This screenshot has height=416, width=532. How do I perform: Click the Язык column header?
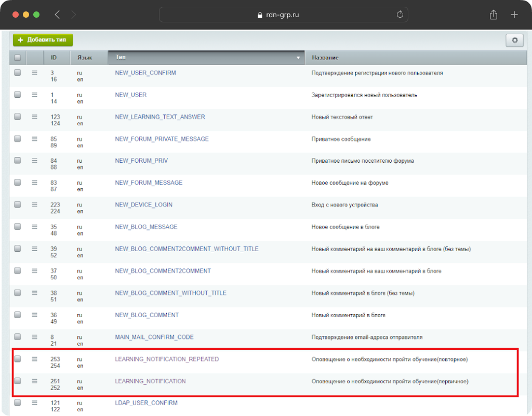pyautogui.click(x=85, y=57)
